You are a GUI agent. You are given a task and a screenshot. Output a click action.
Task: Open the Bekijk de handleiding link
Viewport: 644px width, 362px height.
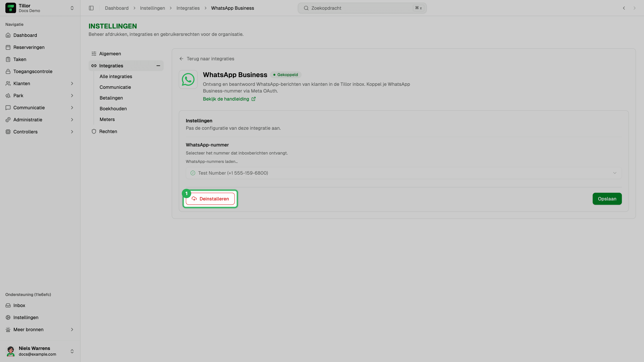[229, 99]
